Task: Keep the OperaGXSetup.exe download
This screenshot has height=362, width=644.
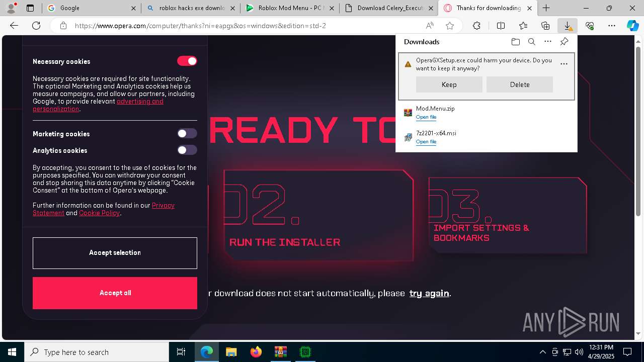Action: pos(449,84)
